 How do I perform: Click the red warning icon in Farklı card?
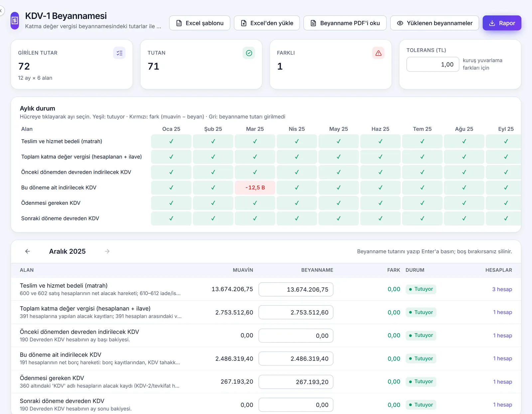(x=378, y=53)
